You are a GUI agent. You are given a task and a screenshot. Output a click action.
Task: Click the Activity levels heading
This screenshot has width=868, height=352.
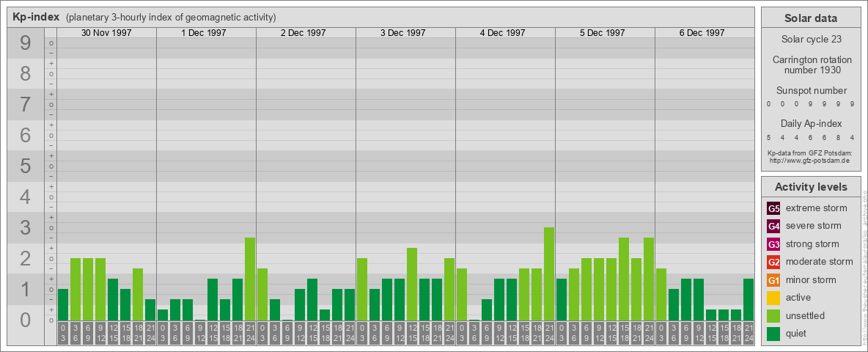pos(811,187)
